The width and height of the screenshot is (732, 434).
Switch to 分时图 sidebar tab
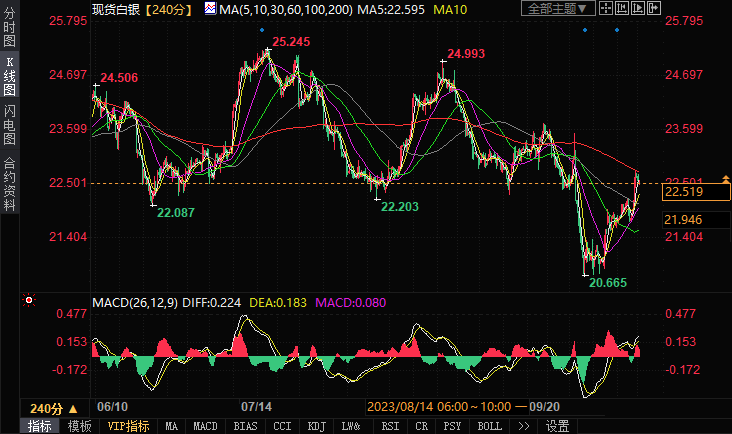pos(9,27)
